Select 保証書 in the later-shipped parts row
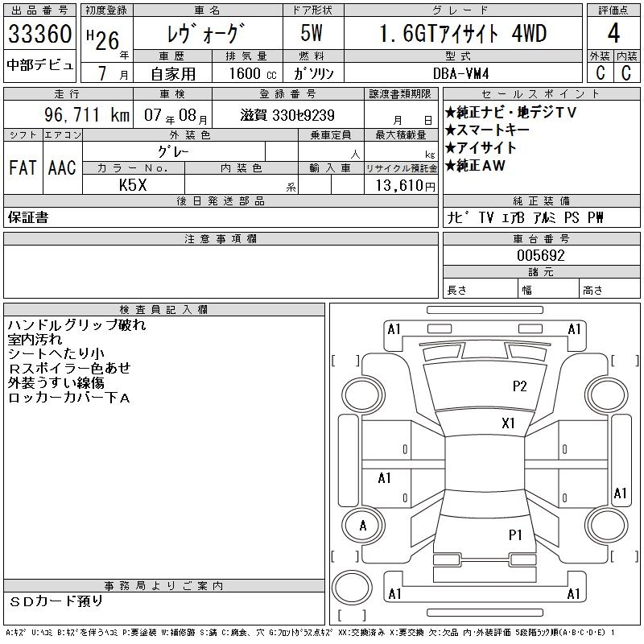The height and width of the screenshot is (644, 644). tap(28, 217)
